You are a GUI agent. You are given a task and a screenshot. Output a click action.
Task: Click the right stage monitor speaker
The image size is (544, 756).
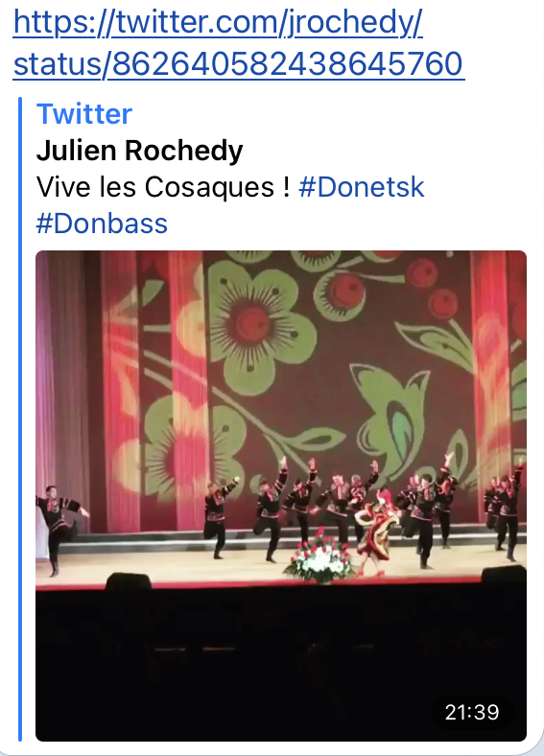(504, 575)
